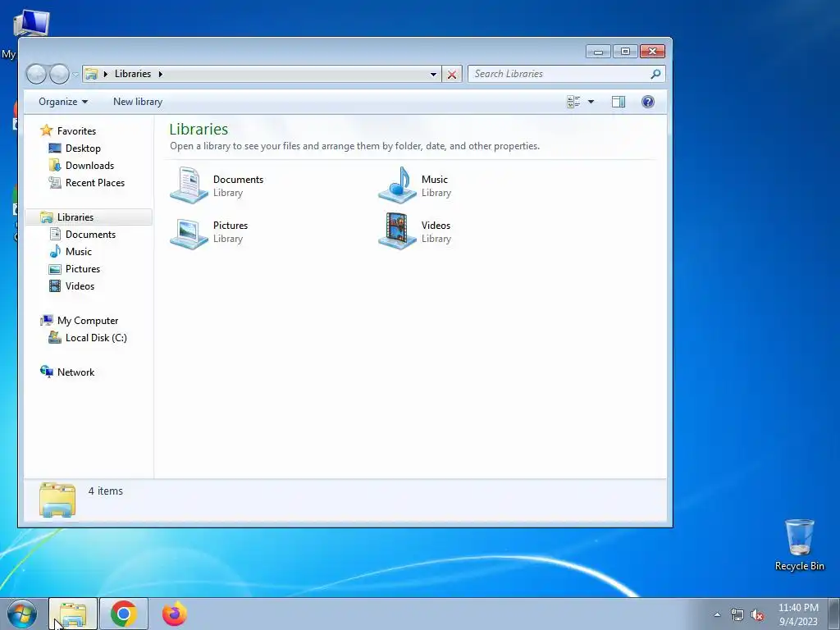Select Local Disk (C:) in navigation pane

[x=96, y=337]
